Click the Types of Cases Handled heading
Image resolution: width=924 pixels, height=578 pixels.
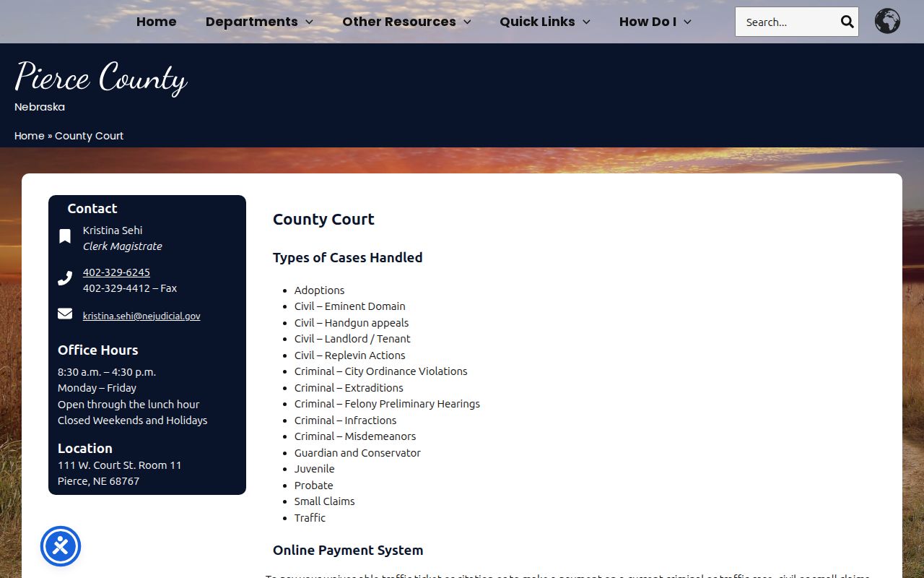[347, 258]
